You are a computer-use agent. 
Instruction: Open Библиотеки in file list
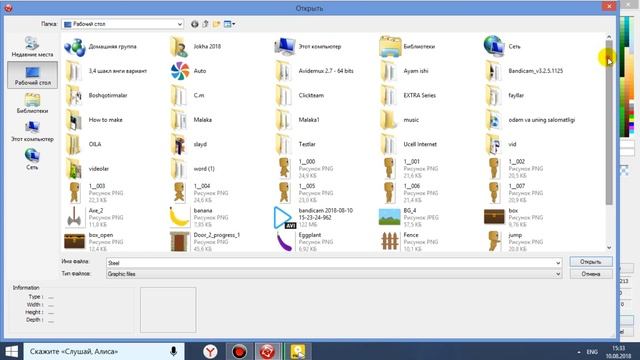(x=407, y=47)
